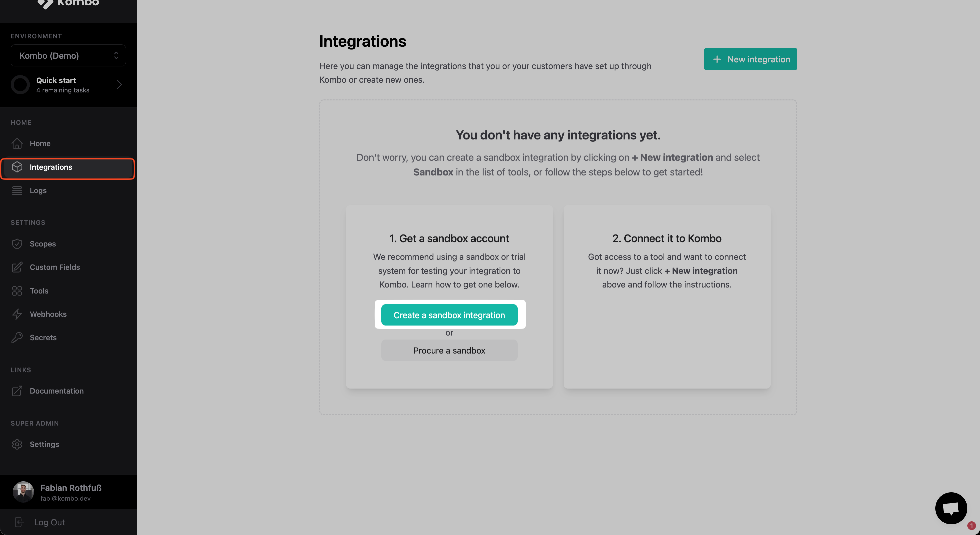The image size is (980, 535).
Task: Click Procure a sandbox button
Action: pyautogui.click(x=449, y=350)
